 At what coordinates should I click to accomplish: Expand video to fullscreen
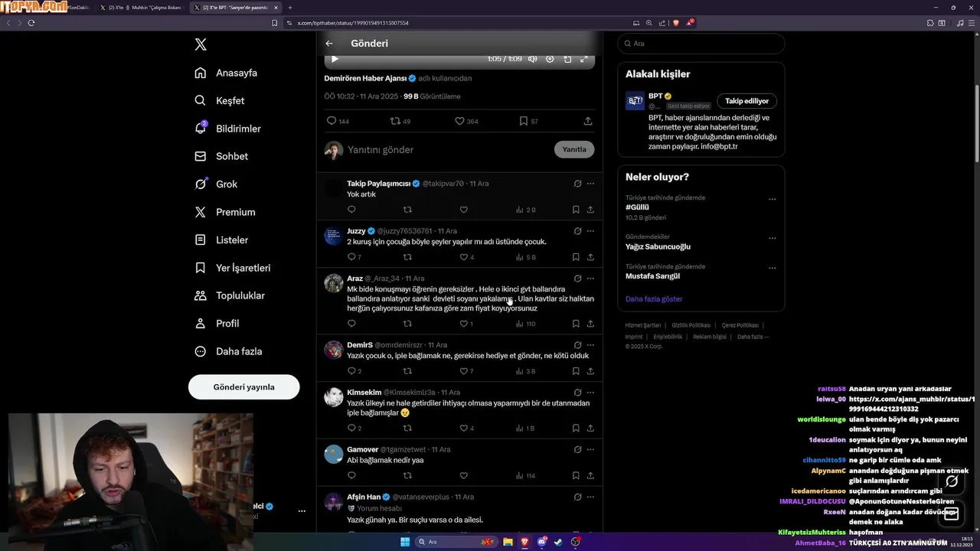[x=584, y=59]
